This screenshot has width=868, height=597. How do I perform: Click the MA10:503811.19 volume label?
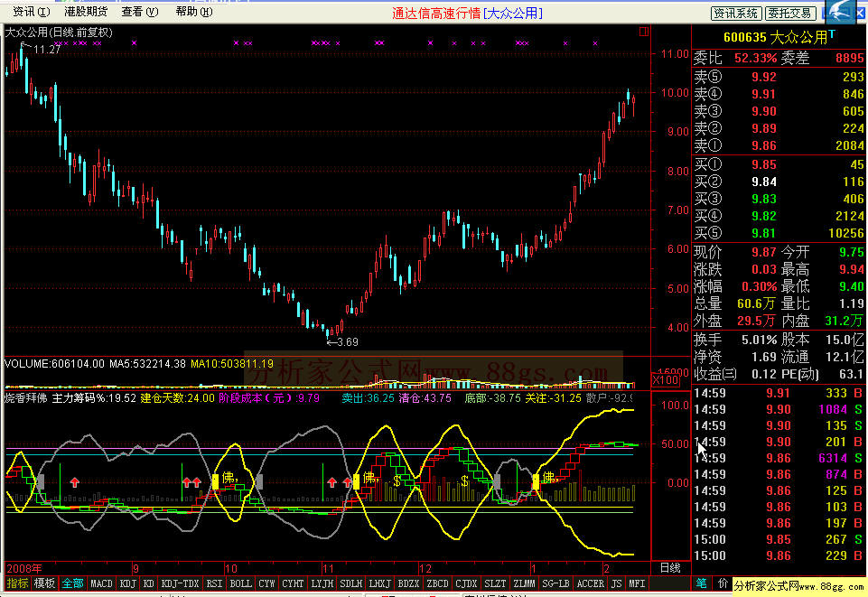click(x=232, y=363)
